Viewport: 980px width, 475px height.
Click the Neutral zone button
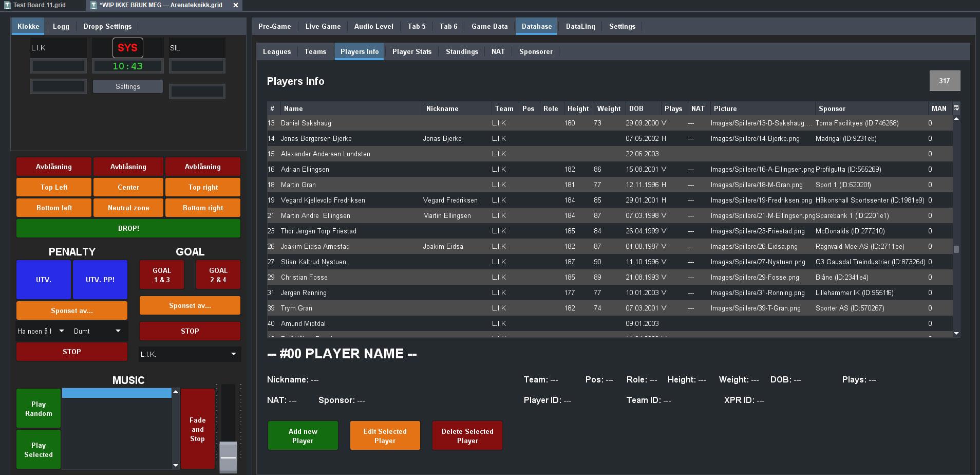coord(128,208)
